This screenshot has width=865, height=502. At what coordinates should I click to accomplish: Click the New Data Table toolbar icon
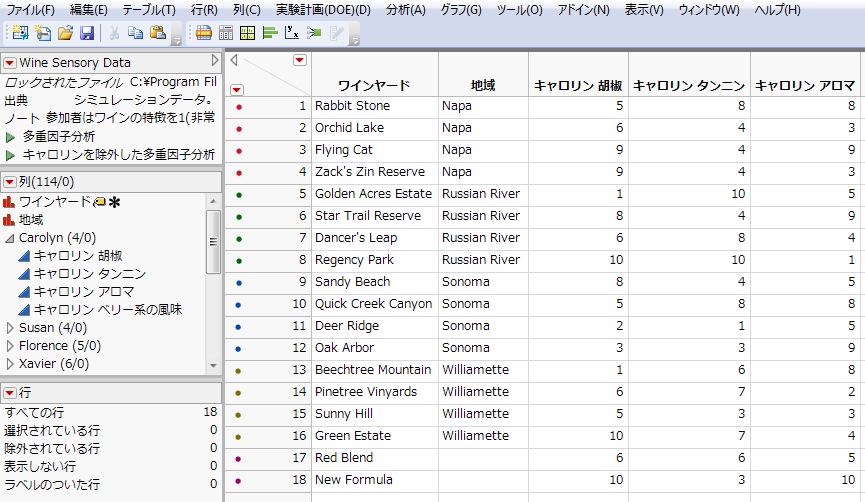click(x=20, y=33)
